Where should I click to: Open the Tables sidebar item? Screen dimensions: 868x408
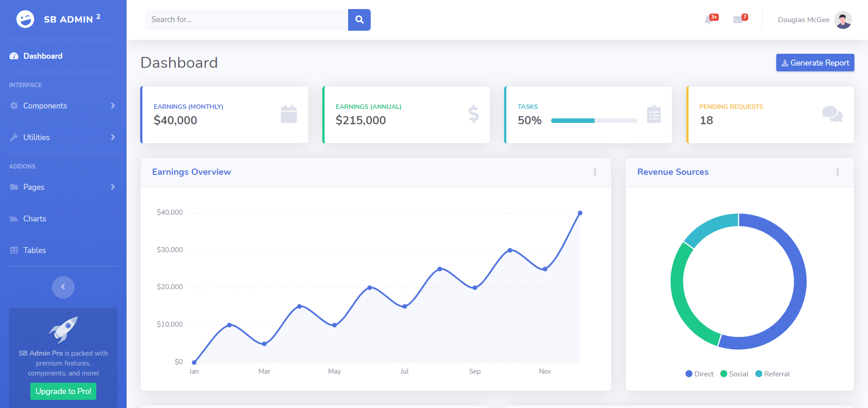(x=34, y=250)
